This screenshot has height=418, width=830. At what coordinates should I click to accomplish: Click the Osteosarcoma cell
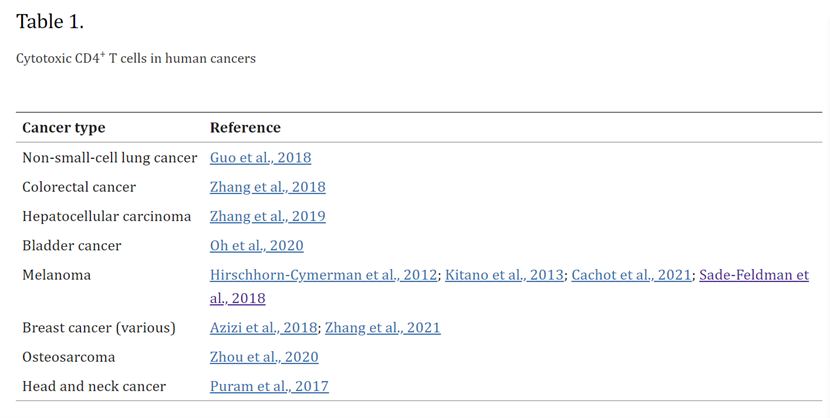point(68,357)
